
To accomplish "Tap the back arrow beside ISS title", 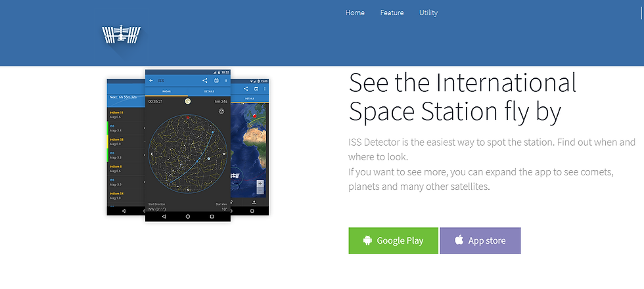I will click(151, 80).
